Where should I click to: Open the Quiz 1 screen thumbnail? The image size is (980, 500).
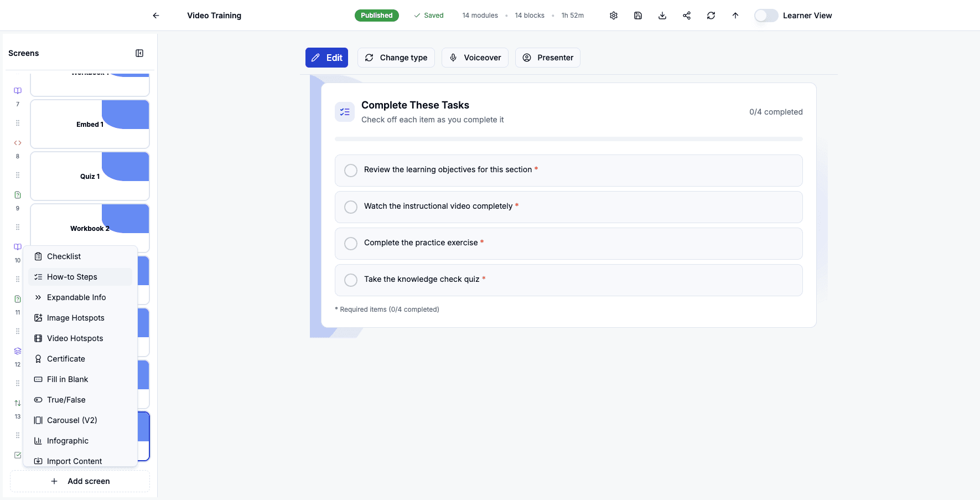pos(90,176)
